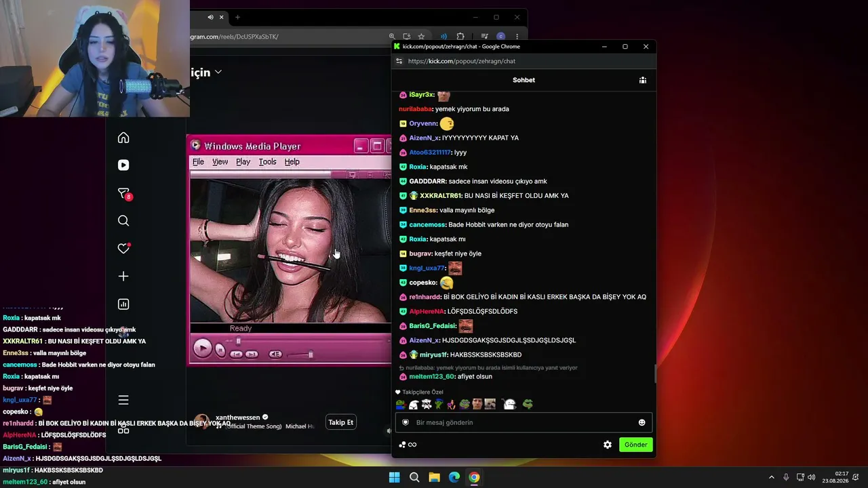Toggle the mute button in Media Player
The height and width of the screenshot is (488, 868).
coord(275,354)
